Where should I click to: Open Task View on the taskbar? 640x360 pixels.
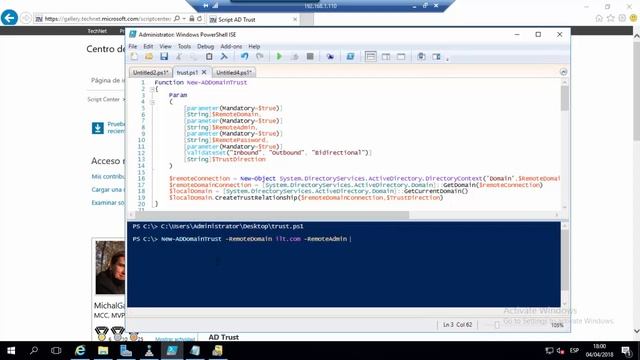click(56, 351)
